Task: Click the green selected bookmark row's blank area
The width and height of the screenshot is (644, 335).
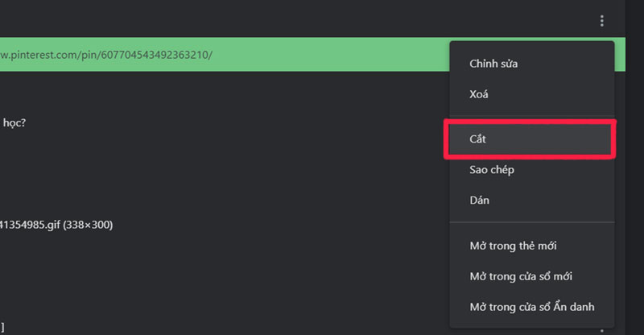Action: pos(338,55)
